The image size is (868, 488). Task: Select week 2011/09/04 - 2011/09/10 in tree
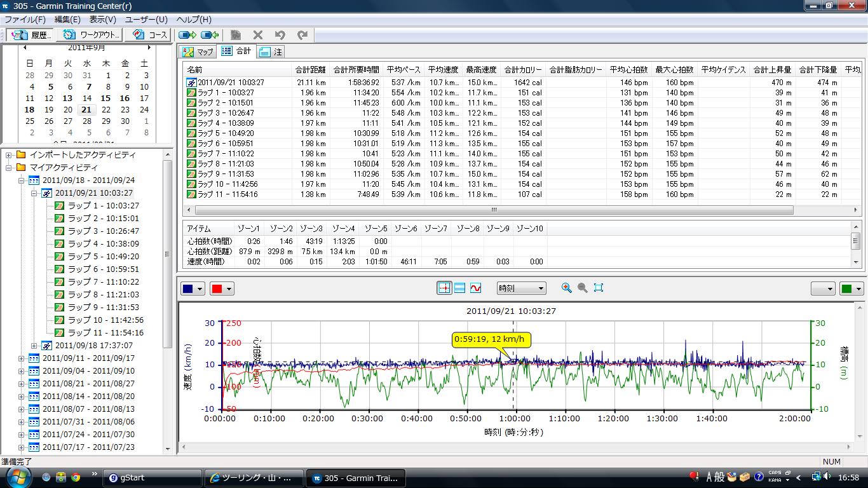click(x=88, y=370)
